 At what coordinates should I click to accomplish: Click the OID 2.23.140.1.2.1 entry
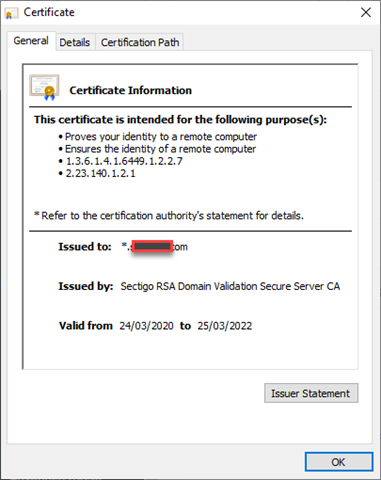coord(100,174)
